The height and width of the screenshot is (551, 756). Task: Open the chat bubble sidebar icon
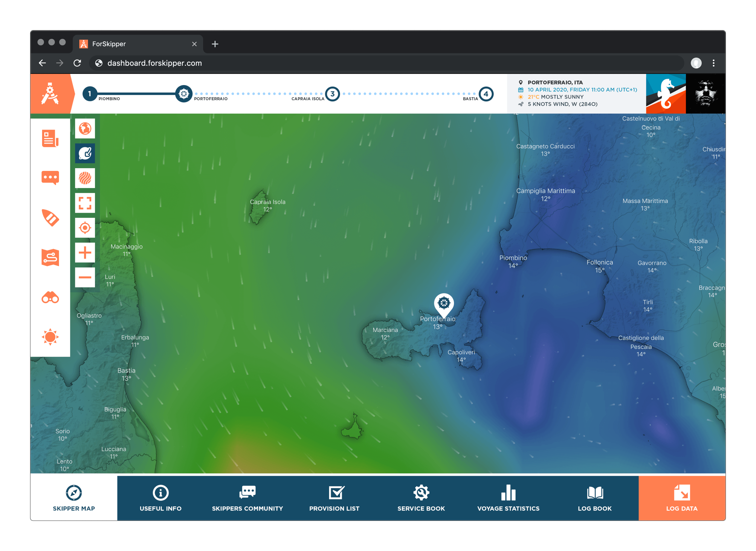[x=50, y=177]
